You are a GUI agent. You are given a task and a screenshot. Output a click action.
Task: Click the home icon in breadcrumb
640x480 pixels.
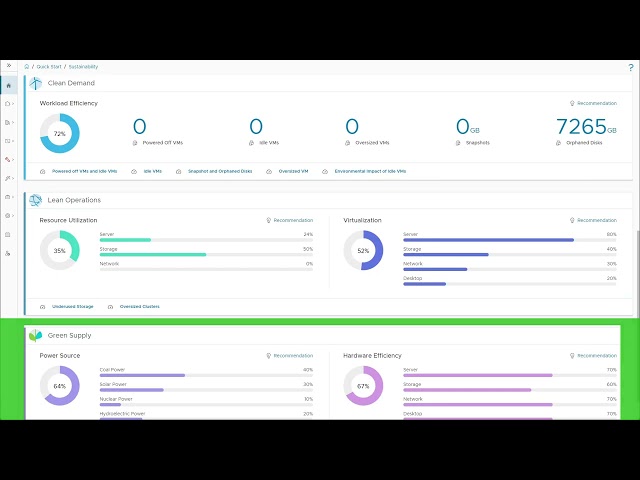click(27, 67)
